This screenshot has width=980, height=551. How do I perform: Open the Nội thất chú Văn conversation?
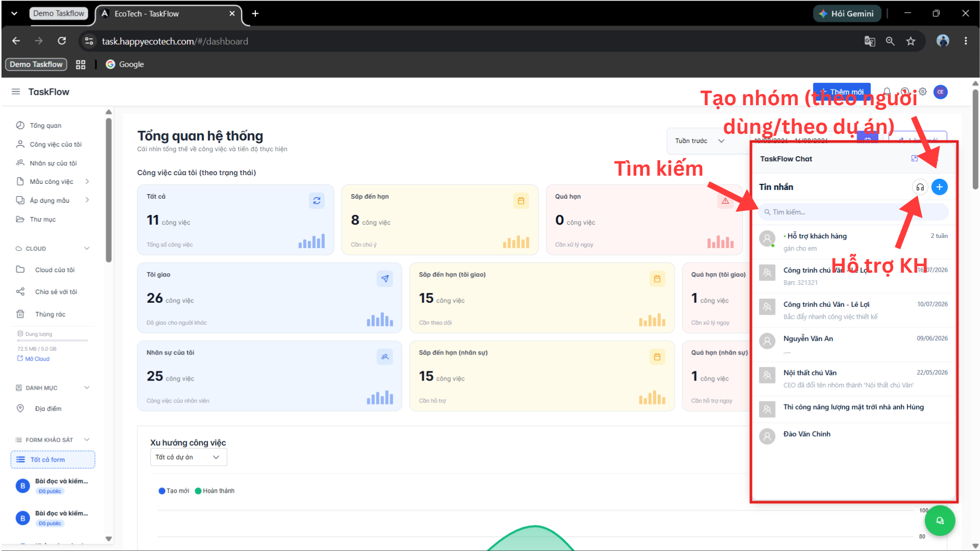tap(853, 379)
